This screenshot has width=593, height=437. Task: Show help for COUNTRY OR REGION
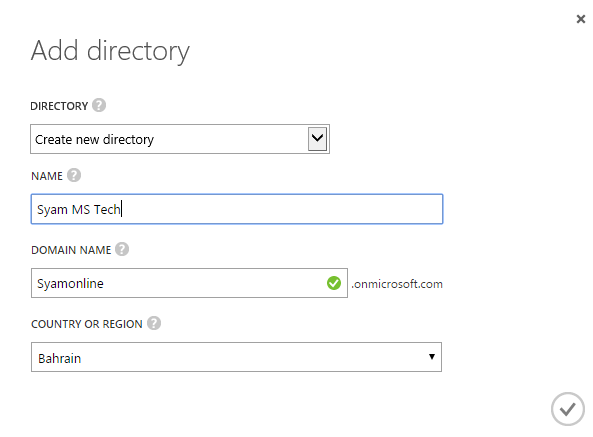tap(154, 323)
